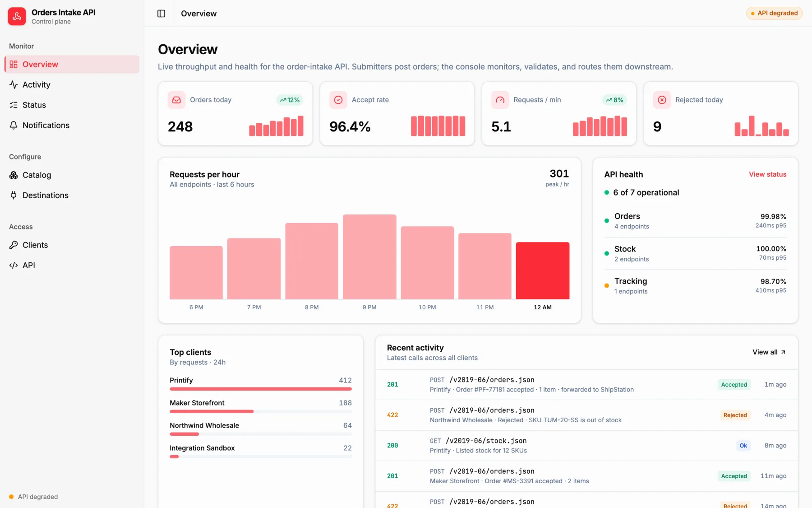Click API degraded indicator at sidebar bottom
The image size is (812, 508).
tap(33, 497)
